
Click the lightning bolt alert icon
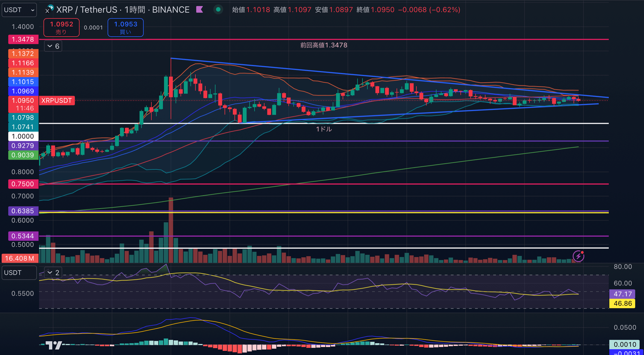(578, 256)
